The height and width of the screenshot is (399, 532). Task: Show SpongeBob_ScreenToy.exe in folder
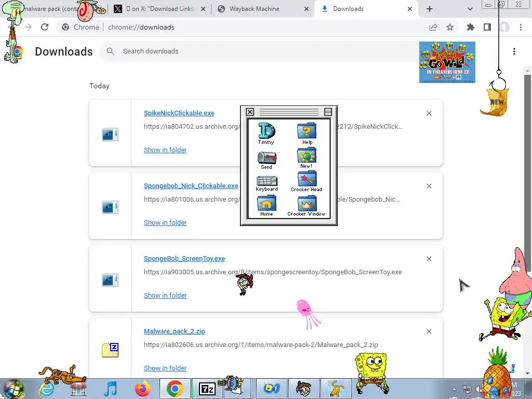[165, 296]
